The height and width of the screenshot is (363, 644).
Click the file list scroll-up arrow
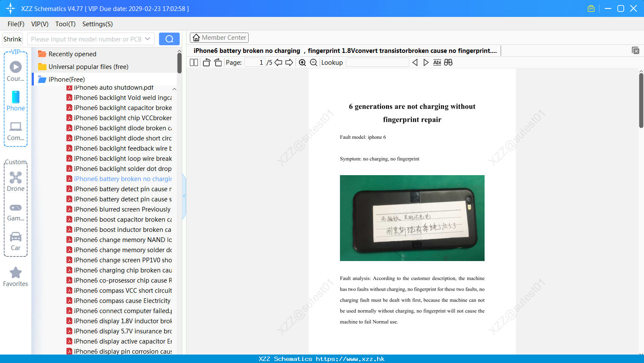pos(174,89)
